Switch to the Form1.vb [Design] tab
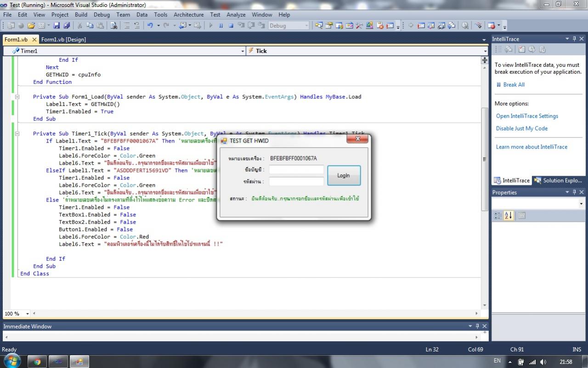Viewport: 588px width, 368px height. (x=63, y=40)
